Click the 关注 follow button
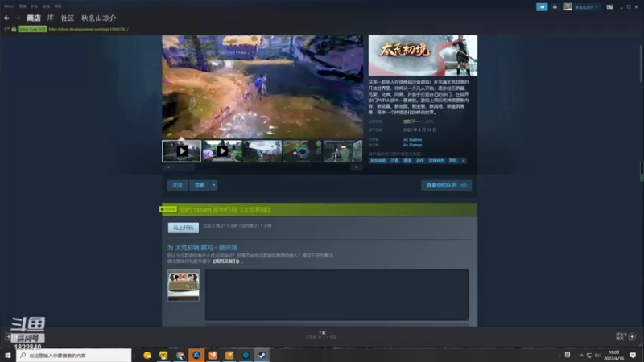The image size is (644, 362). click(x=177, y=186)
